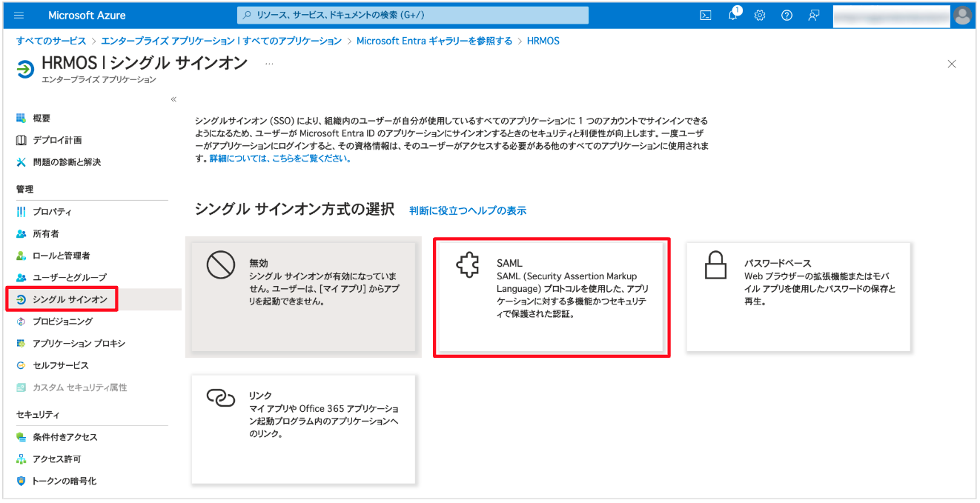Viewport: 980px width, 503px height.
Task: Choose the SAML sign-on method card
Action: click(552, 297)
